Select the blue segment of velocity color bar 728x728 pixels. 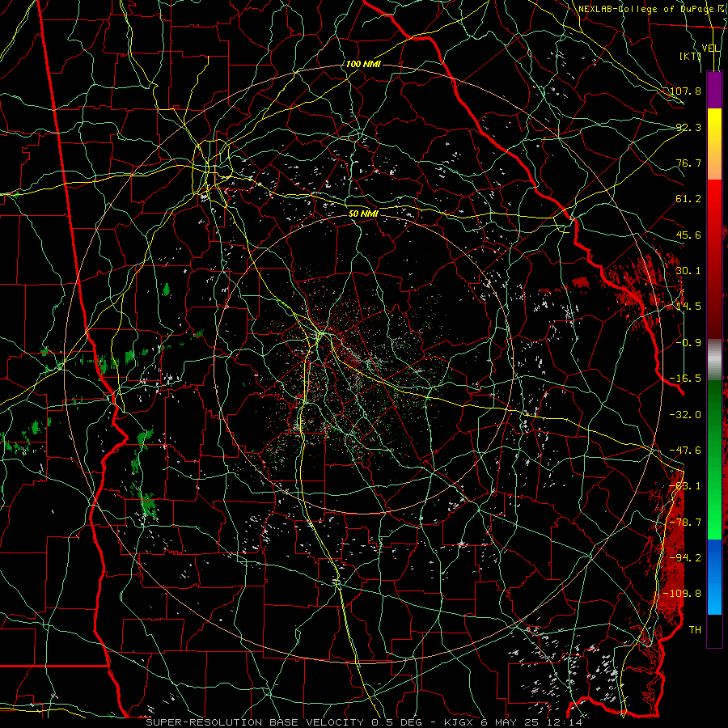tap(714, 577)
